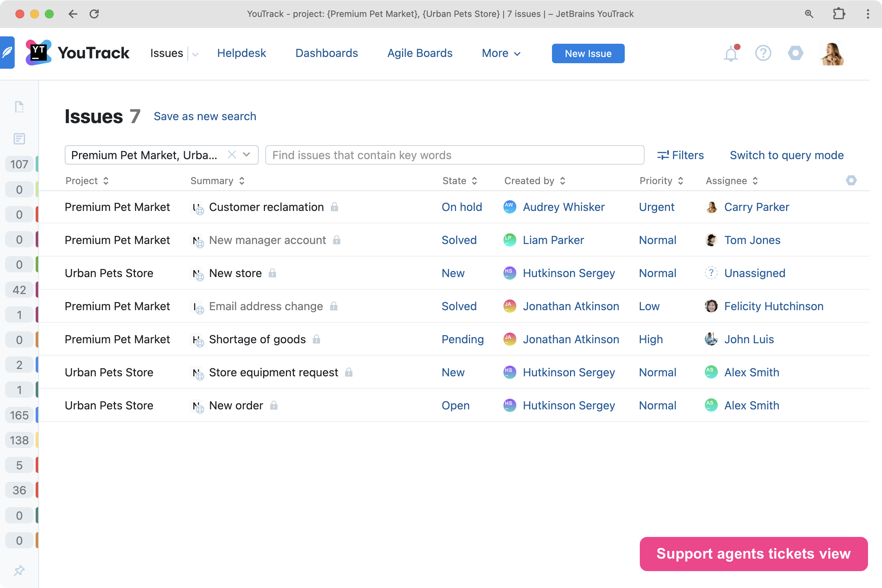Image resolution: width=882 pixels, height=588 pixels.
Task: Click Save as new search link
Action: point(205,116)
